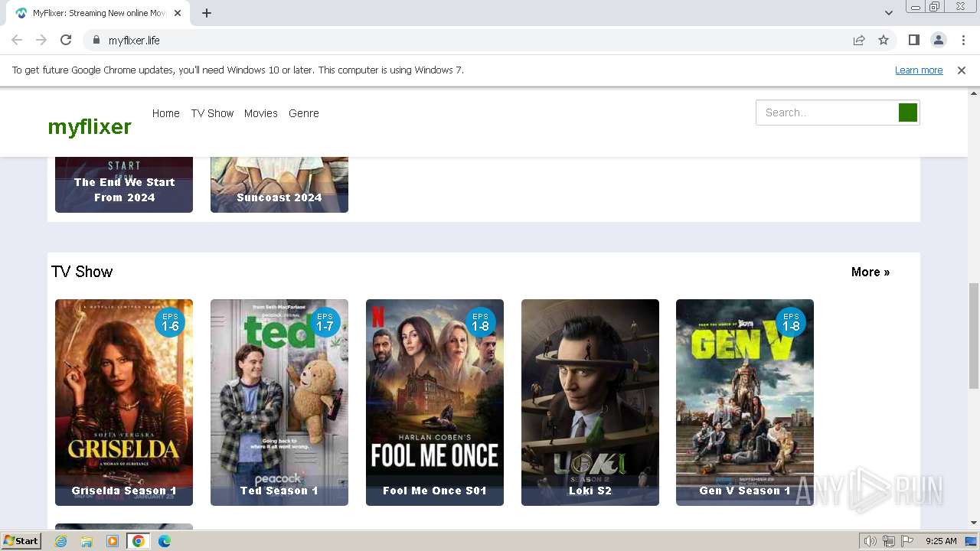Click the back navigation arrow

17,40
